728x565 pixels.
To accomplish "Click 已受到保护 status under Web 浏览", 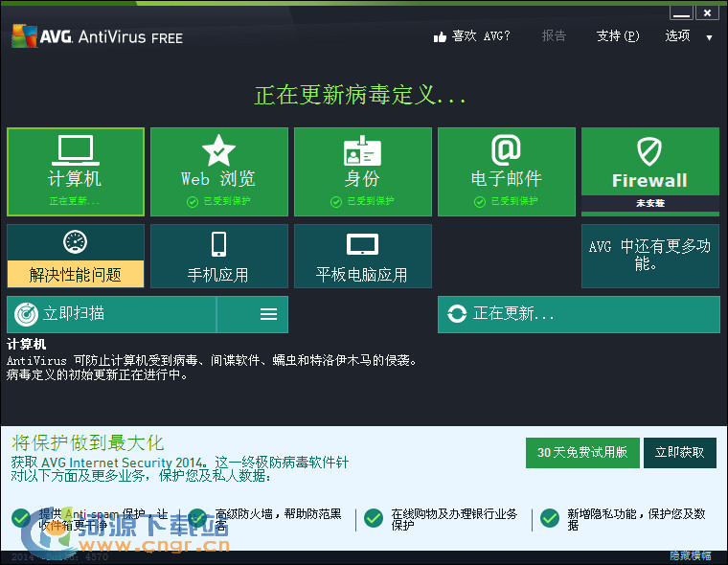I will click(x=218, y=201).
